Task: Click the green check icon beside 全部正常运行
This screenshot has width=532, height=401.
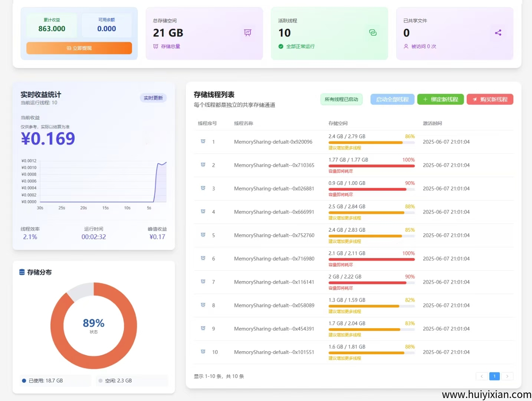Action: [281, 46]
